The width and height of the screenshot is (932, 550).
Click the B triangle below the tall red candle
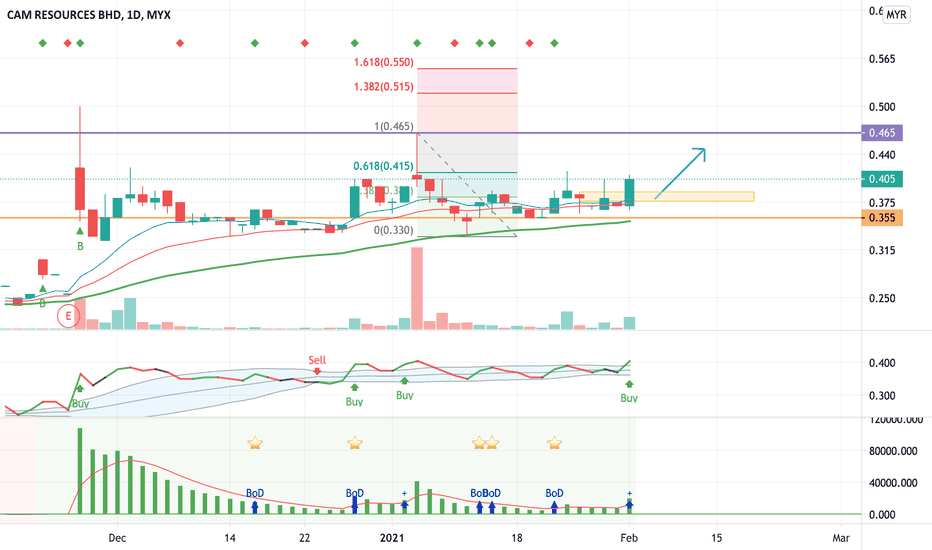pos(80,231)
